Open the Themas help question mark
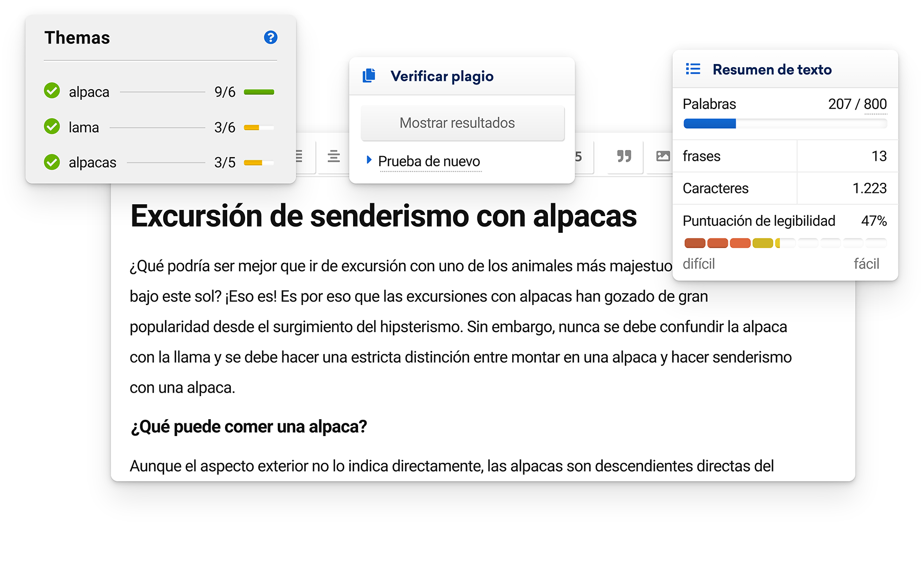The image size is (924, 561). tap(271, 37)
